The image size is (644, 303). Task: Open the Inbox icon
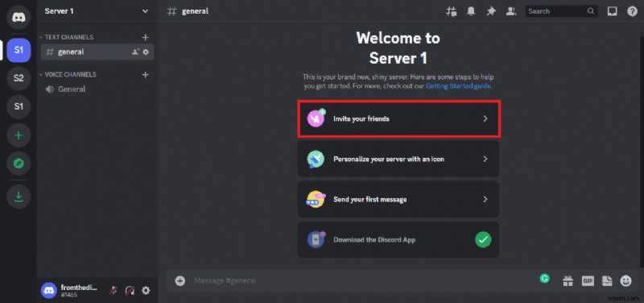pos(612,11)
